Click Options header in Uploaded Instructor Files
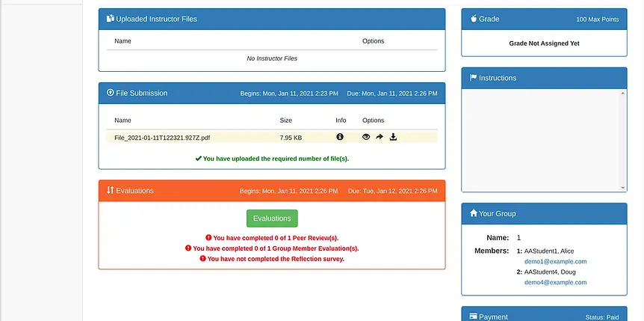 tap(374, 41)
